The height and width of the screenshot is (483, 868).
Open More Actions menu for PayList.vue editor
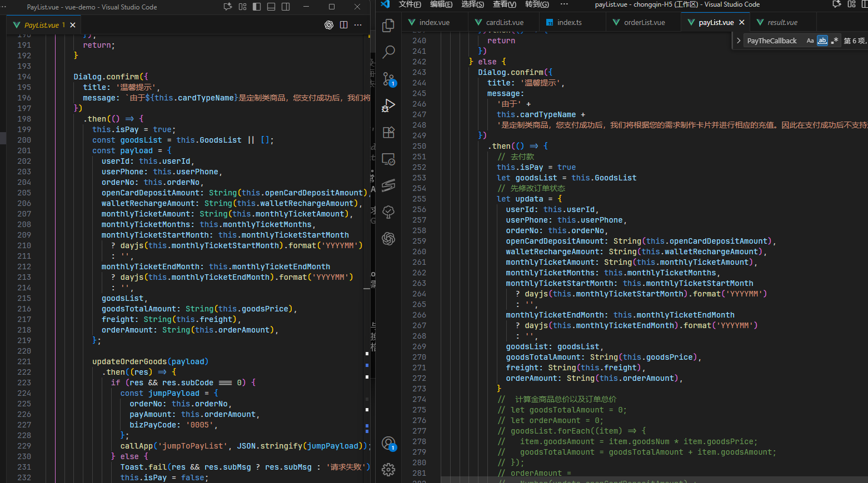(358, 25)
